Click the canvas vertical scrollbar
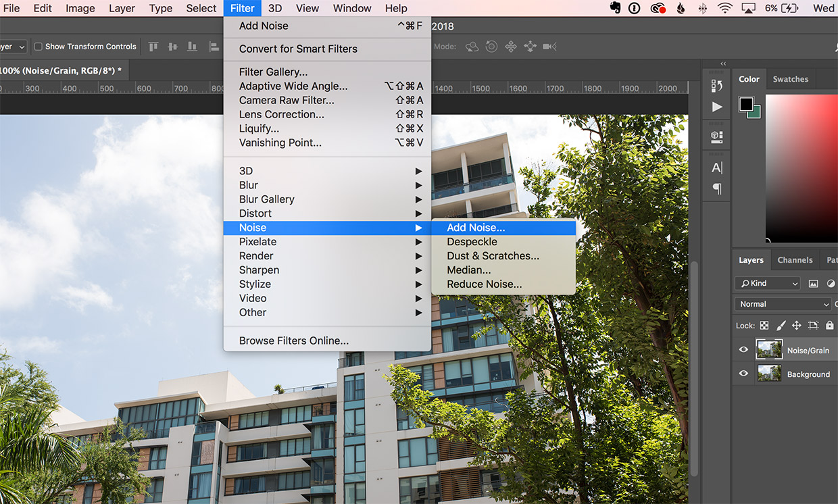 point(693,368)
